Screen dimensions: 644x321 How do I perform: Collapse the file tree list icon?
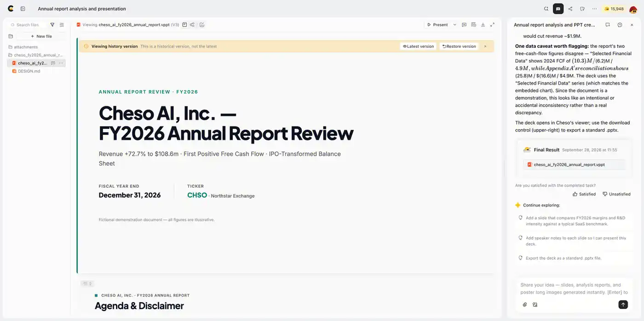tap(62, 25)
